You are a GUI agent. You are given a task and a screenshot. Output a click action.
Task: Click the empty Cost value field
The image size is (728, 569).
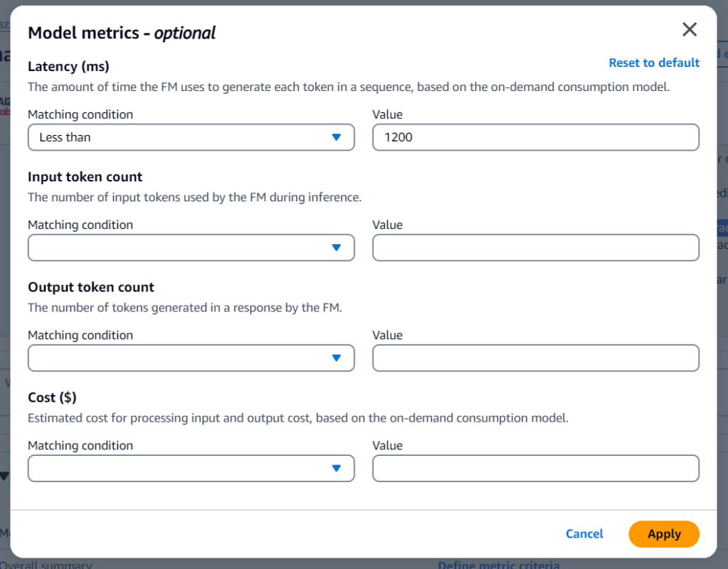click(535, 468)
